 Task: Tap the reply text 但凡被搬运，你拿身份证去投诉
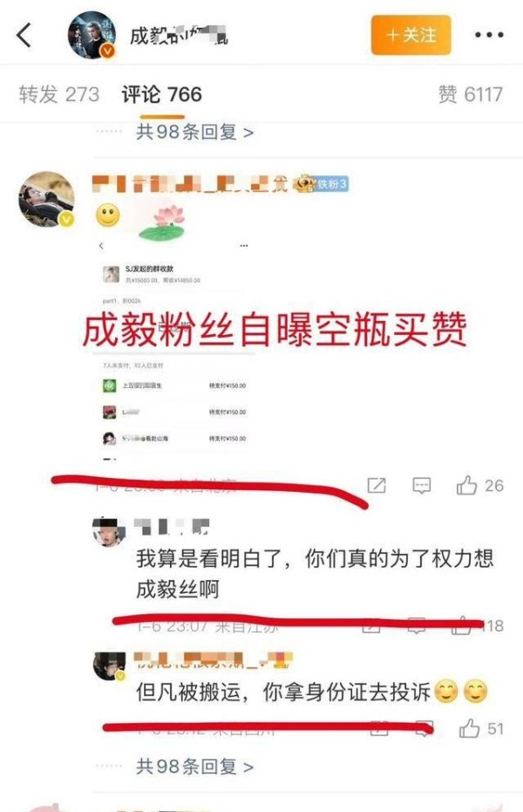tap(283, 692)
